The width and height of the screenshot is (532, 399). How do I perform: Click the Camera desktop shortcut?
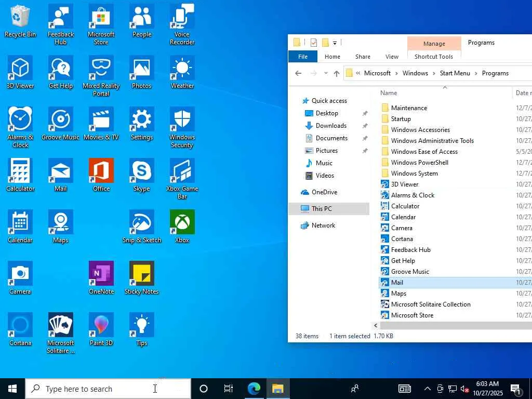(20, 278)
